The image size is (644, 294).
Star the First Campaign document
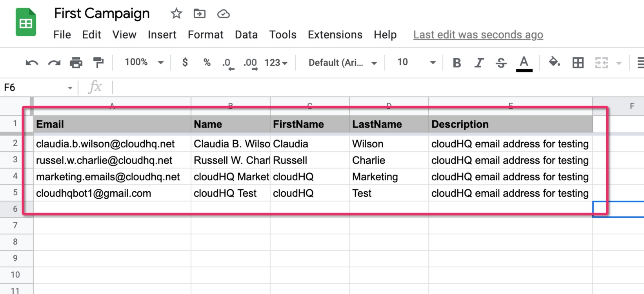tap(176, 14)
